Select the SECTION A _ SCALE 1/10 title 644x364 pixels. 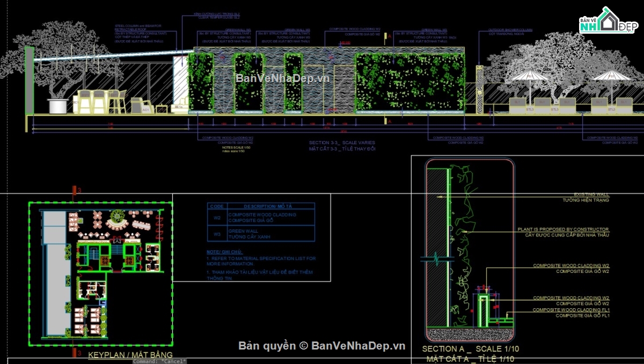[470, 349]
